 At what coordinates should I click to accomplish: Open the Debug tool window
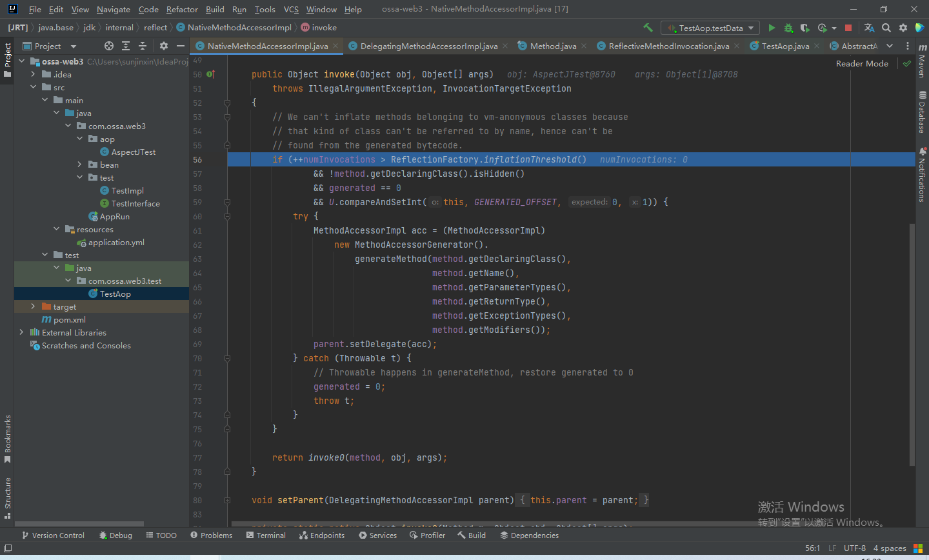[115, 535]
